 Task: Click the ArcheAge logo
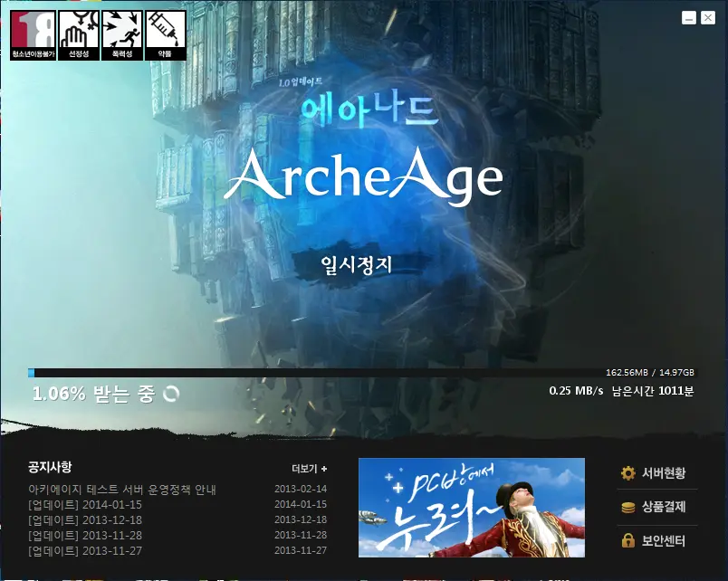click(363, 177)
